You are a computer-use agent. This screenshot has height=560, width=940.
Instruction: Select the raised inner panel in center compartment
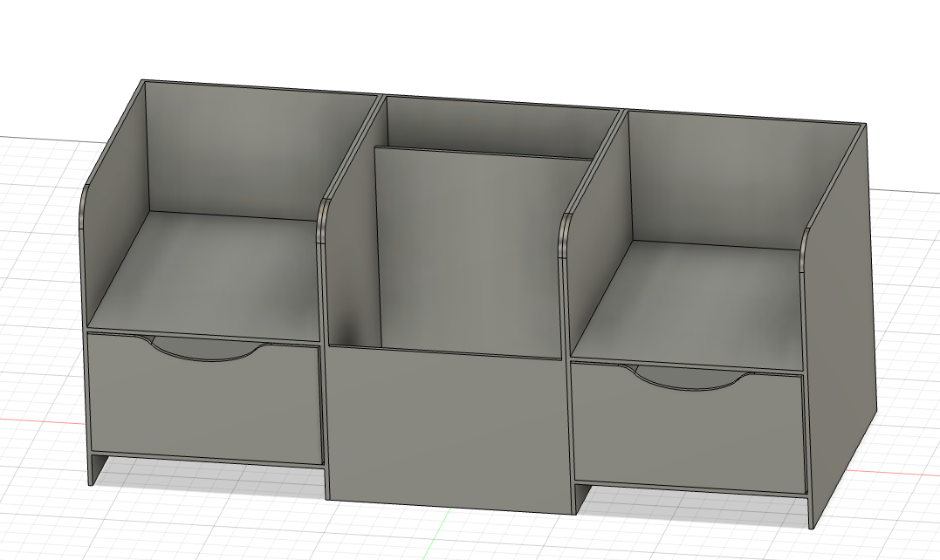[x=479, y=251]
